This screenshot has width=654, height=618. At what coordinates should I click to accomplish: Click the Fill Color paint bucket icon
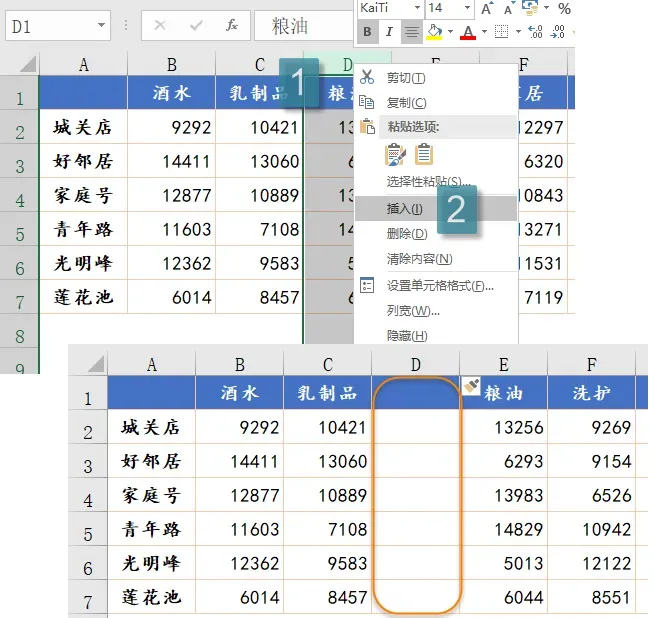click(x=434, y=32)
